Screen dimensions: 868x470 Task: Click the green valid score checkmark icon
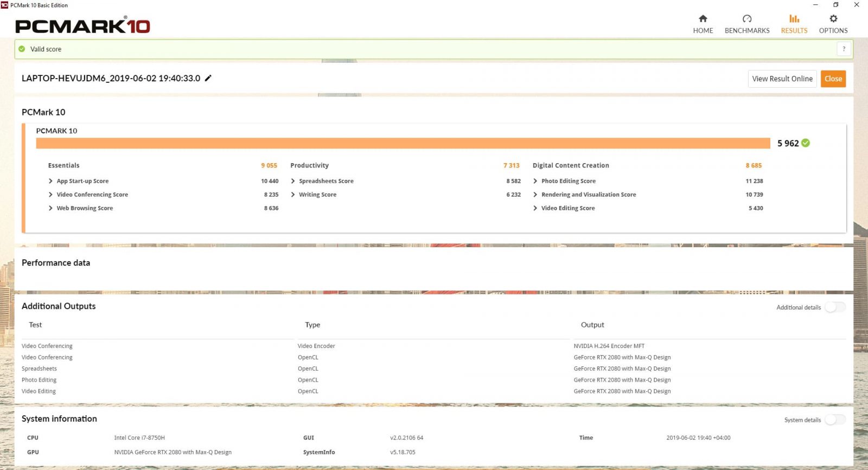click(x=22, y=49)
